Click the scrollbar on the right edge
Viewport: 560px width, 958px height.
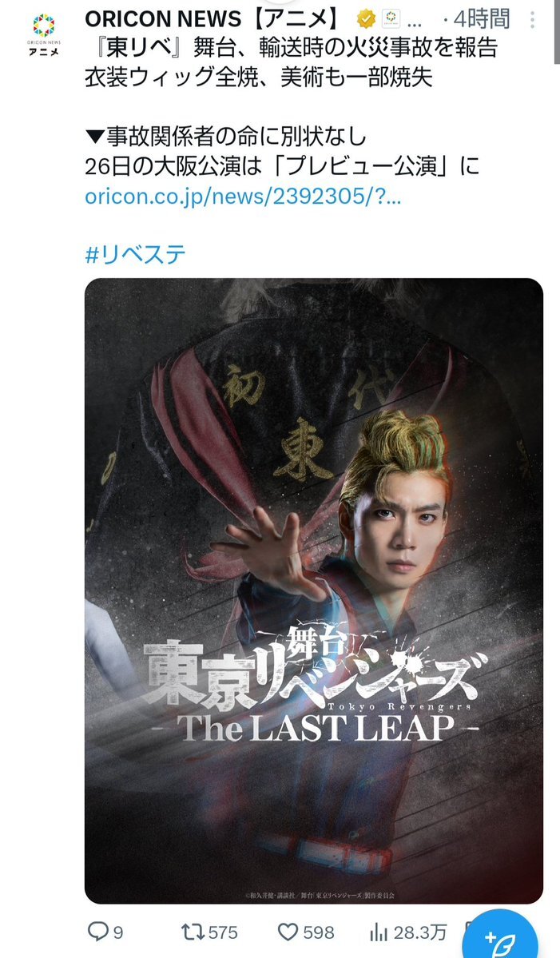tap(557, 30)
